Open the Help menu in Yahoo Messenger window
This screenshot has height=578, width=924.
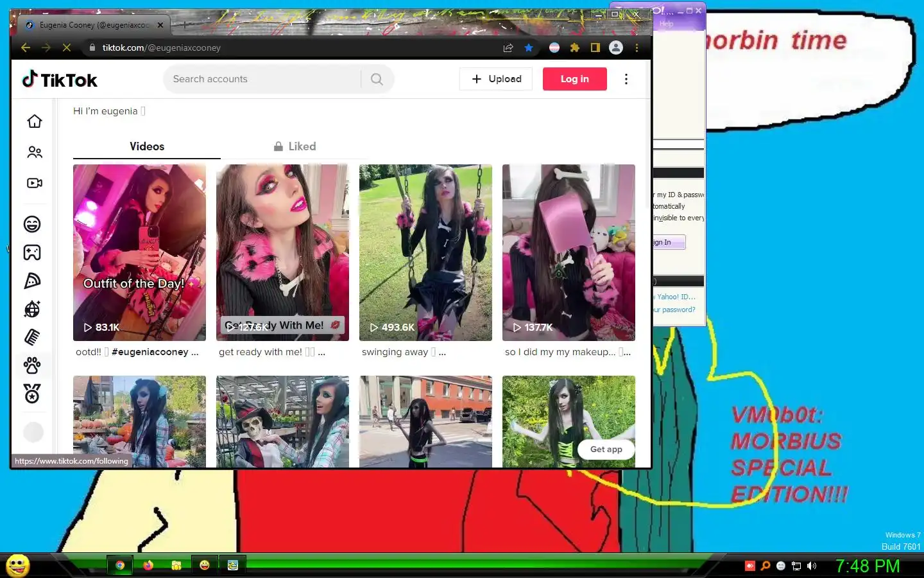[x=666, y=24]
